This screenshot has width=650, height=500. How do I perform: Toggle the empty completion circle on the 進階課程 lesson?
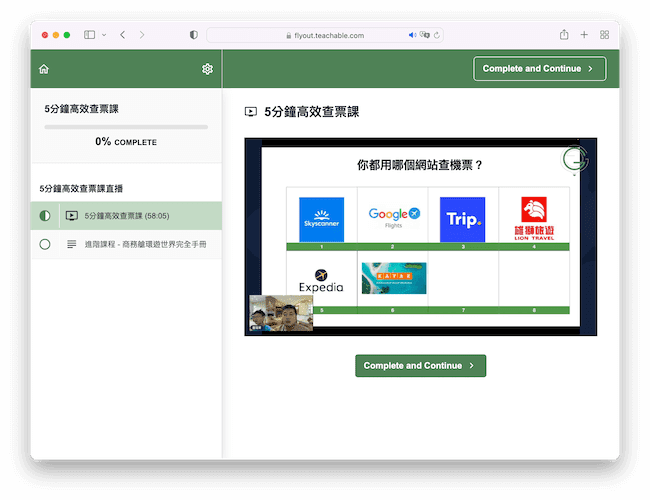tap(45, 244)
